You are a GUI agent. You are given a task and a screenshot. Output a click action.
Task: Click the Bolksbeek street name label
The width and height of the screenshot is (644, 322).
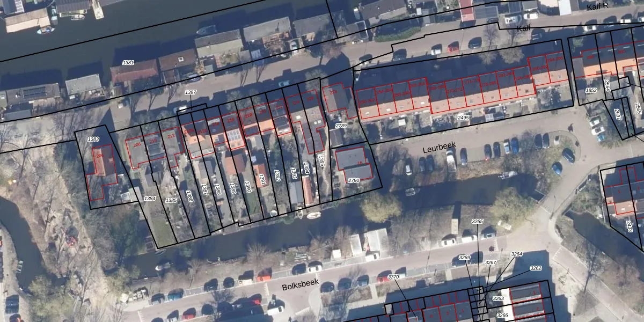coord(301,284)
